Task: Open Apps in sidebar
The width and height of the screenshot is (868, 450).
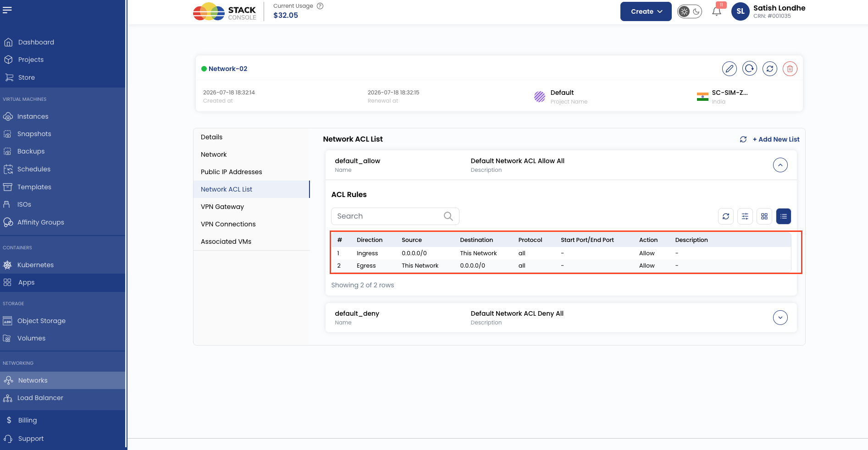Action: [62, 282]
